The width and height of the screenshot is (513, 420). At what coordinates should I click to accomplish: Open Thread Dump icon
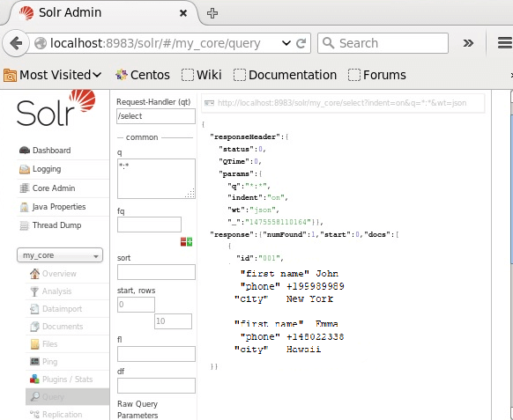pyautogui.click(x=25, y=225)
